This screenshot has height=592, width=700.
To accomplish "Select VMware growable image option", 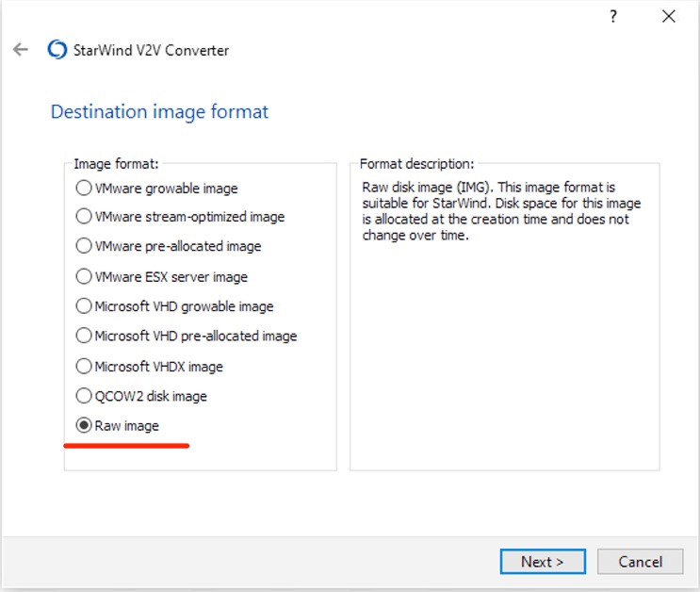I will coord(84,188).
